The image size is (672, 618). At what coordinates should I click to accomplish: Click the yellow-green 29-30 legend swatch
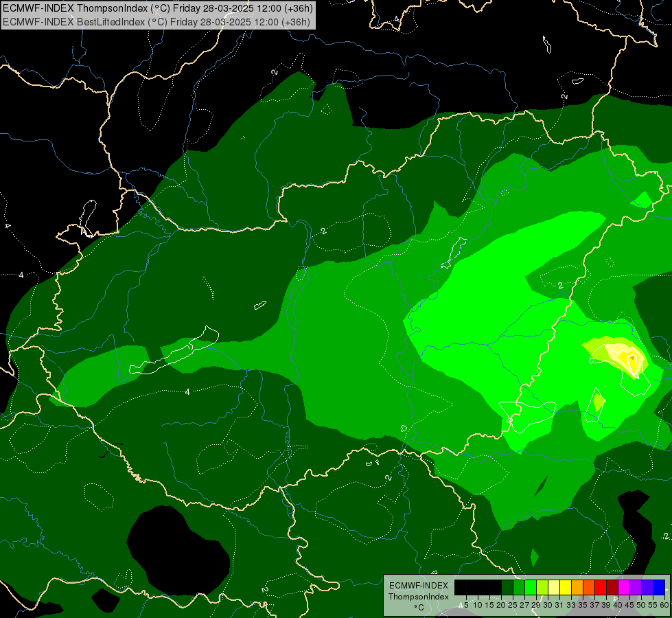(542, 587)
